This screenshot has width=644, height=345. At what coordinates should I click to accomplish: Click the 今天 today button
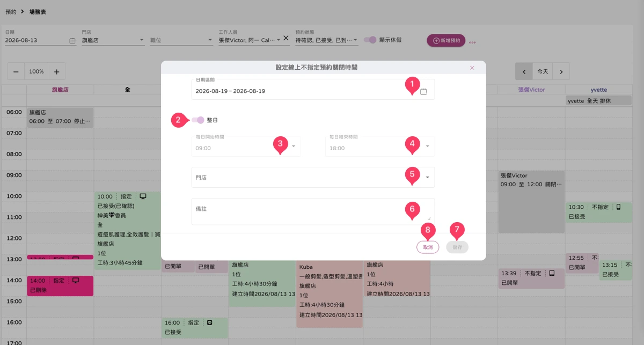point(543,71)
